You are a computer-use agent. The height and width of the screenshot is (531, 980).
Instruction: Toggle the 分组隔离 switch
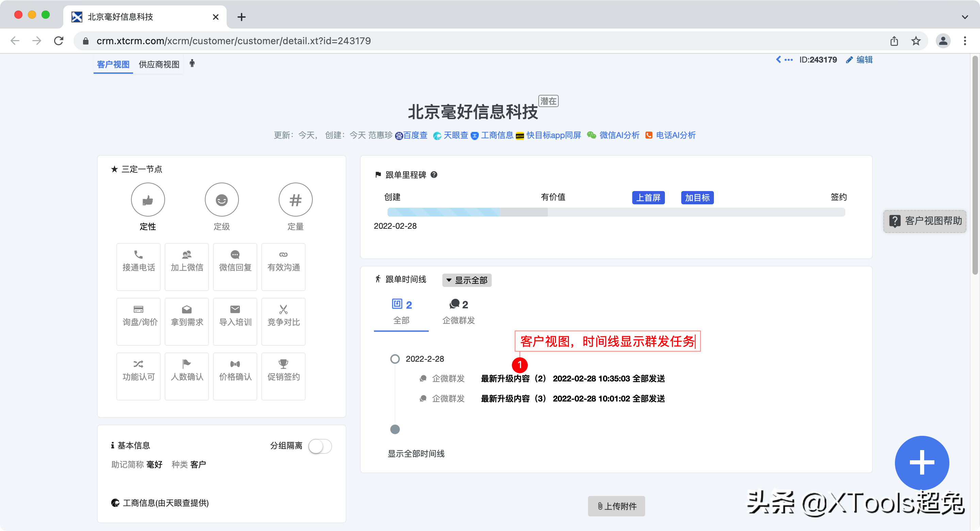click(x=320, y=446)
